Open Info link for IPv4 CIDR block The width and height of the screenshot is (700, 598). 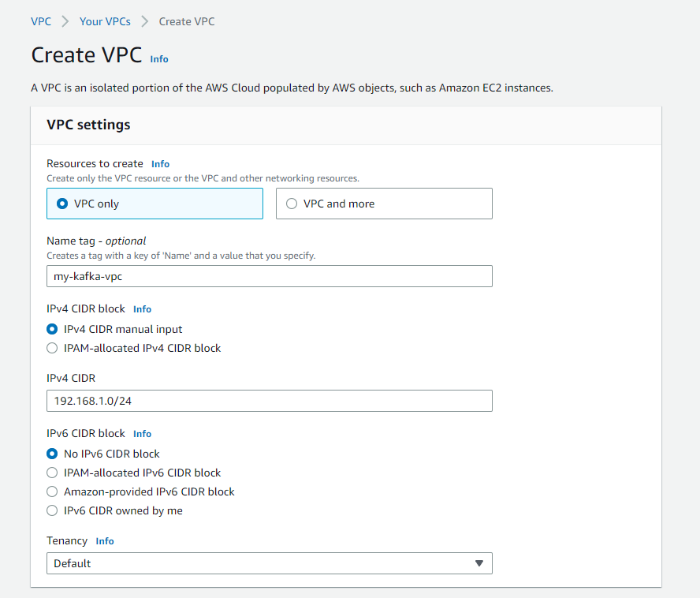coord(142,309)
